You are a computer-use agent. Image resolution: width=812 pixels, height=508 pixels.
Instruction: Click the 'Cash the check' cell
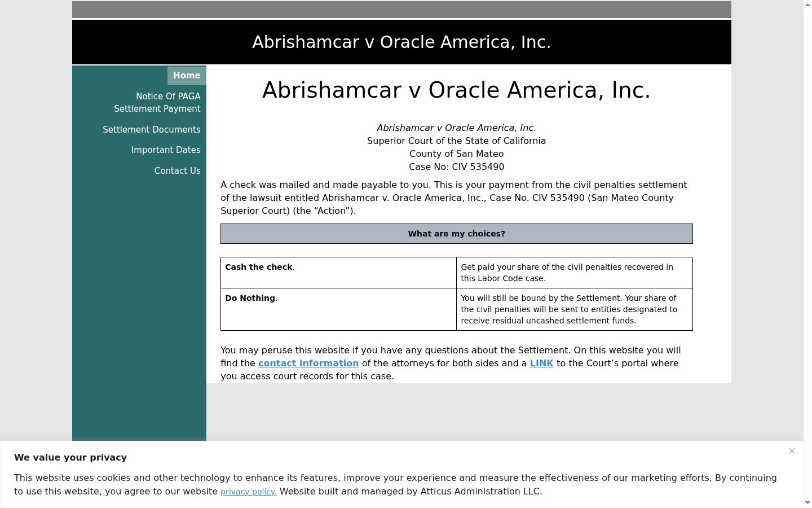pyautogui.click(x=338, y=273)
